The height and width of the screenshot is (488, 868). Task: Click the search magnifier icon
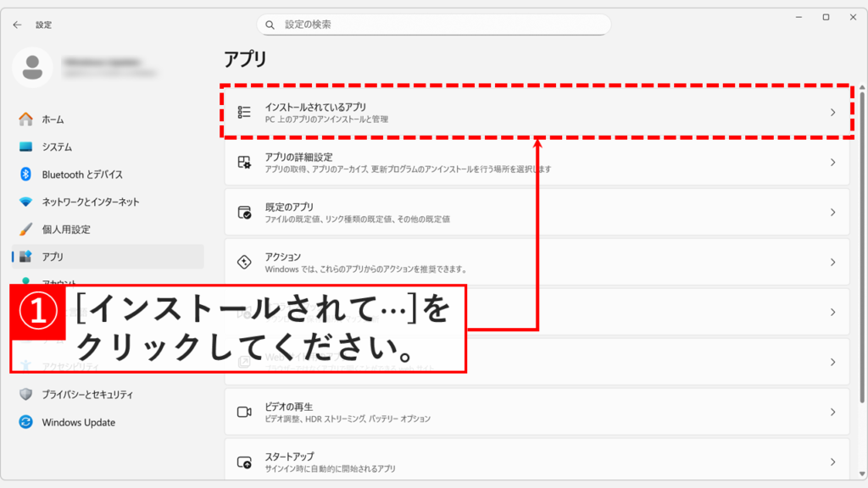(x=270, y=25)
